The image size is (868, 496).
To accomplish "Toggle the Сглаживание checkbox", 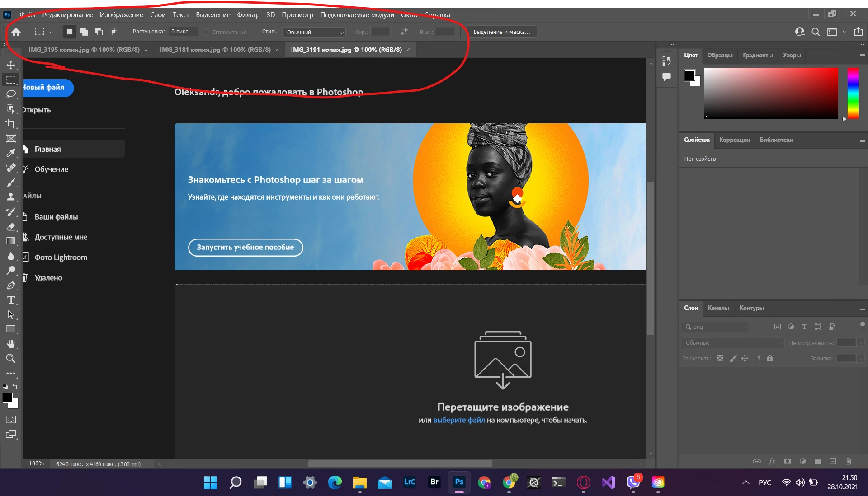I will (x=207, y=32).
